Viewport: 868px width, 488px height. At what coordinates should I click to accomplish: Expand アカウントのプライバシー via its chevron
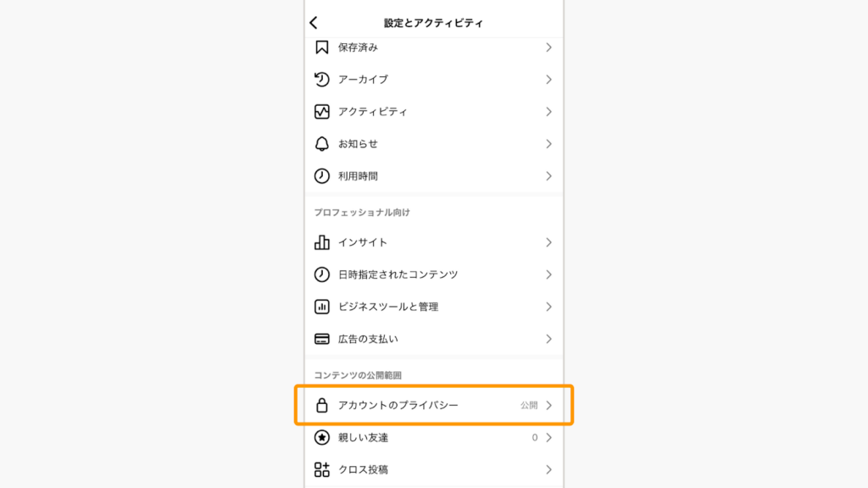tap(549, 405)
